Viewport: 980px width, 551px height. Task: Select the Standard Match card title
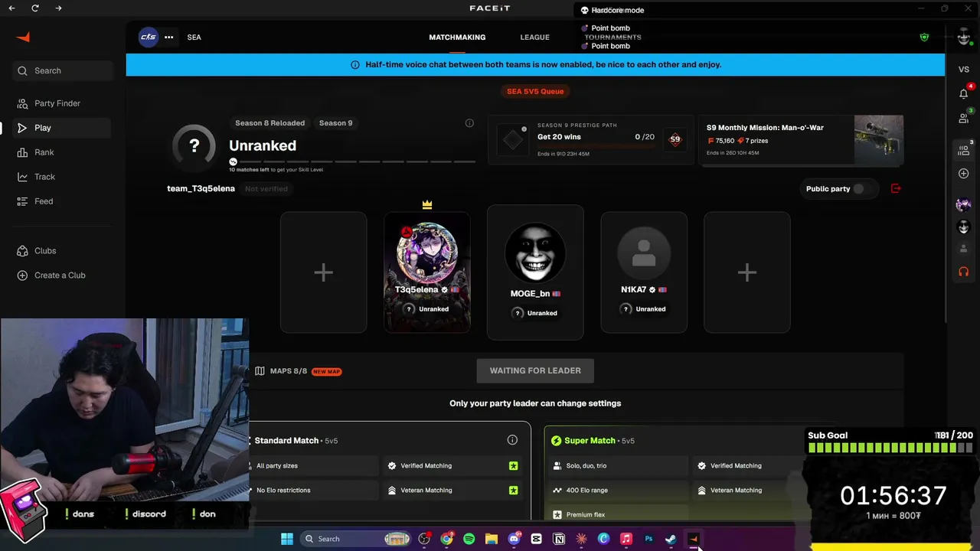(x=286, y=441)
